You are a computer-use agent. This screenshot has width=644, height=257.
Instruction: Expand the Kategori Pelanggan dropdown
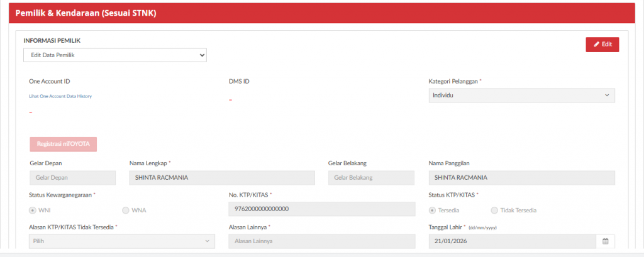tap(521, 95)
